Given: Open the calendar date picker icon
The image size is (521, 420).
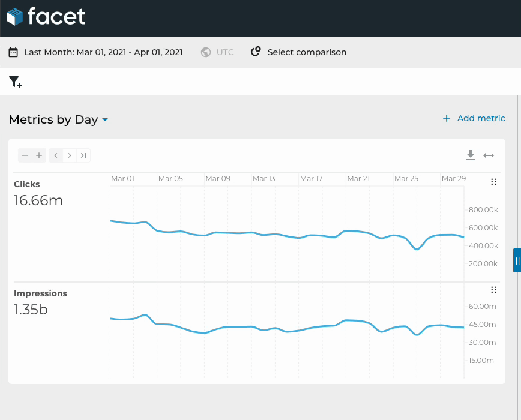Looking at the screenshot, I should pyautogui.click(x=13, y=52).
